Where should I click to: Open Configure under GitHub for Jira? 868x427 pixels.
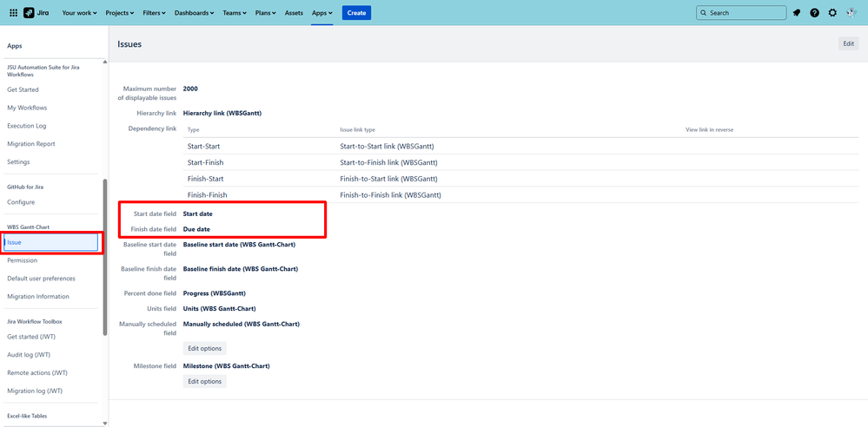(x=21, y=202)
